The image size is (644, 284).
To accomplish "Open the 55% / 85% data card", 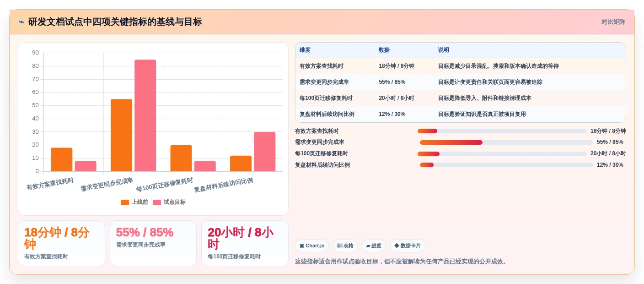I will coord(153,243).
